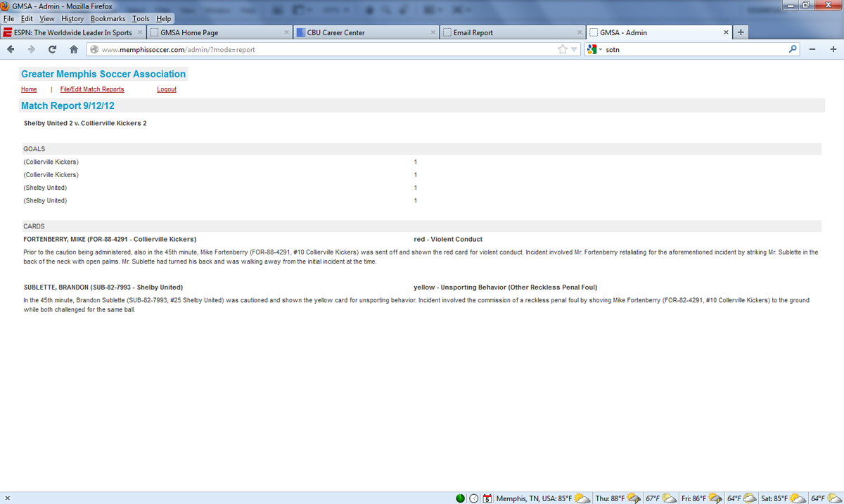Go to the browser Home page icon
844x504 pixels.
73,49
